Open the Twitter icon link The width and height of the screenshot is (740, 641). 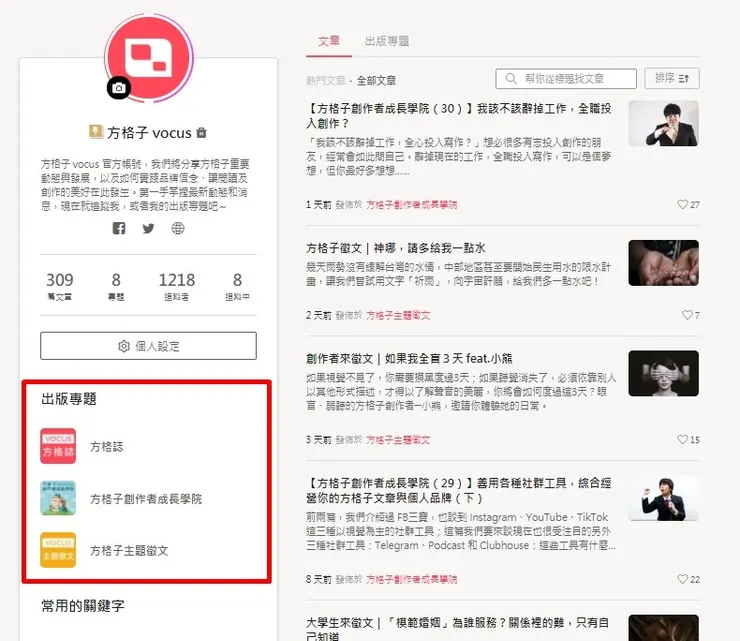(x=148, y=228)
